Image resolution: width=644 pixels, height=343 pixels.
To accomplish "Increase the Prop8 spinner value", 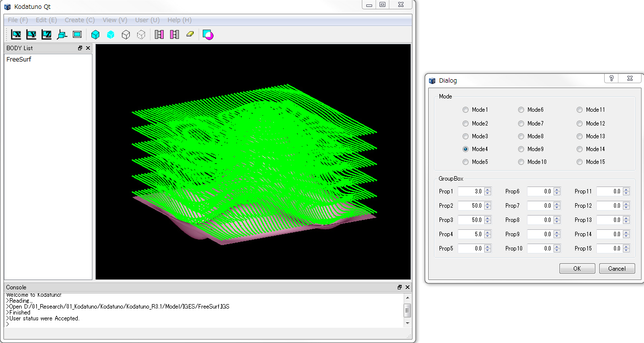I will [556, 218].
